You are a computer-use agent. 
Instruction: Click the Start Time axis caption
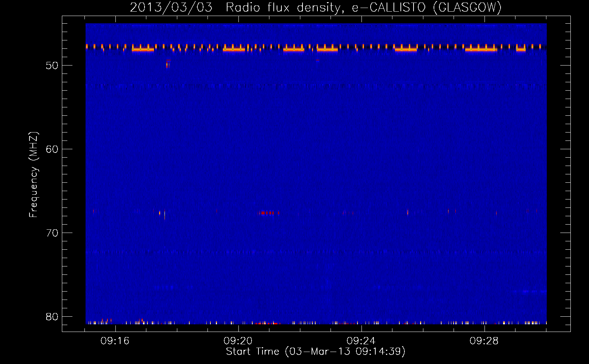tap(316, 352)
